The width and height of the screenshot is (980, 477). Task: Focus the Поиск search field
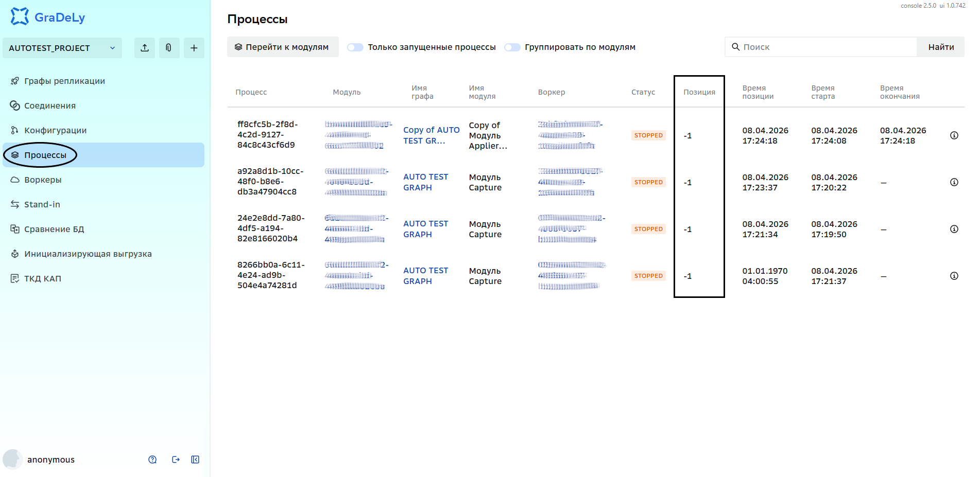tap(821, 47)
